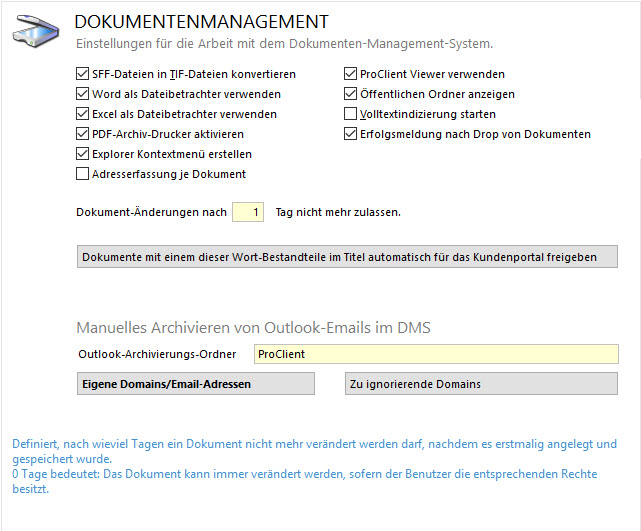Click the DOKUMENTENMANAGEMENT heading

202,22
